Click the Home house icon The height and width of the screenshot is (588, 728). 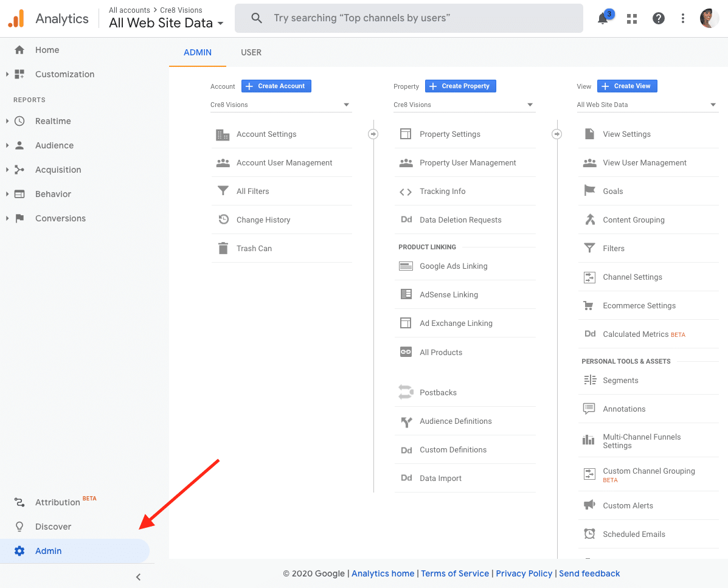coord(19,50)
